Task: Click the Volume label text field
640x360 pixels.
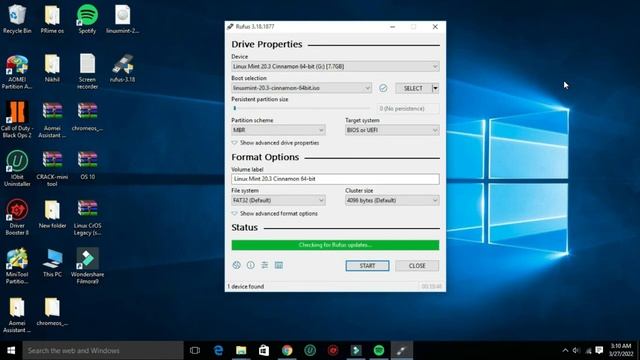Action: pos(335,179)
